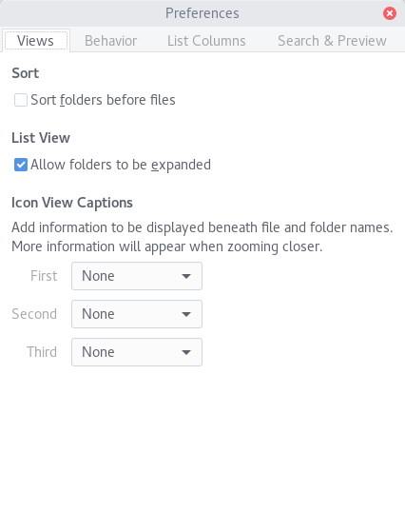Image resolution: width=405 pixels, height=532 pixels.
Task: Close the Preferences dialog with red X
Action: pos(390,13)
